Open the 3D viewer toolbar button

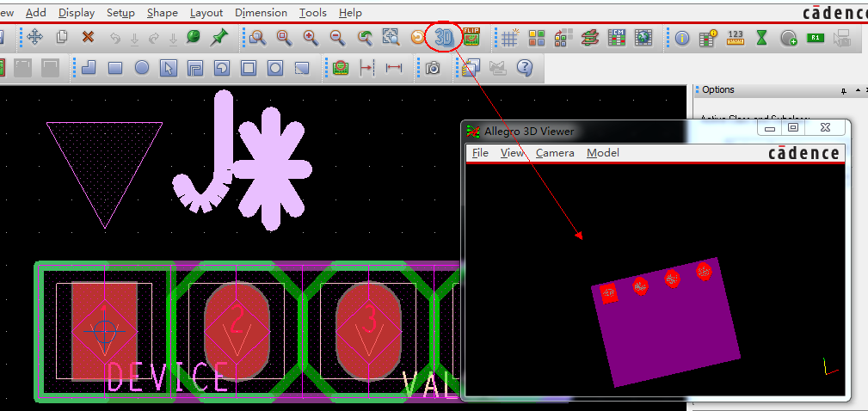(444, 38)
